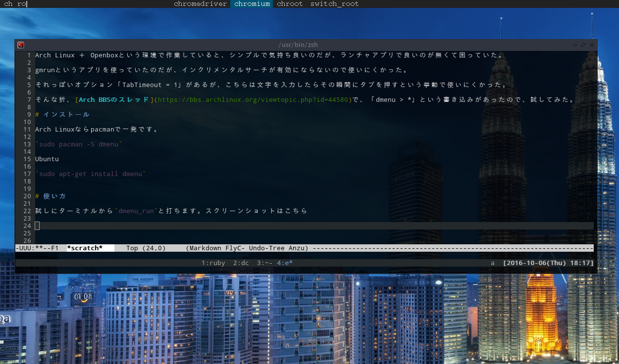Click the sudo pacman -S dmenu code line
This screenshot has width=619, height=364.
tap(79, 144)
